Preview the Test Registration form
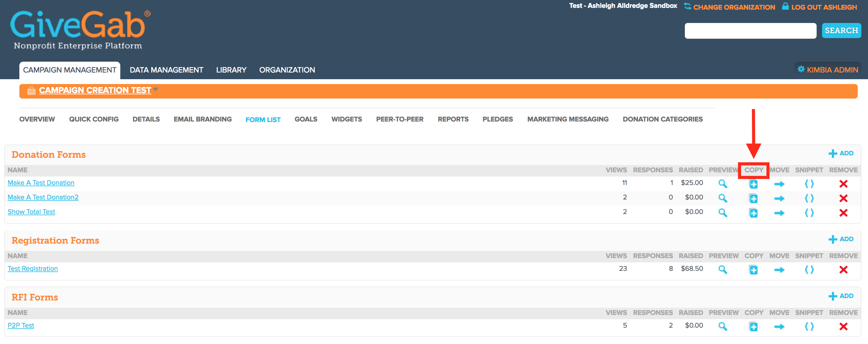 click(722, 270)
